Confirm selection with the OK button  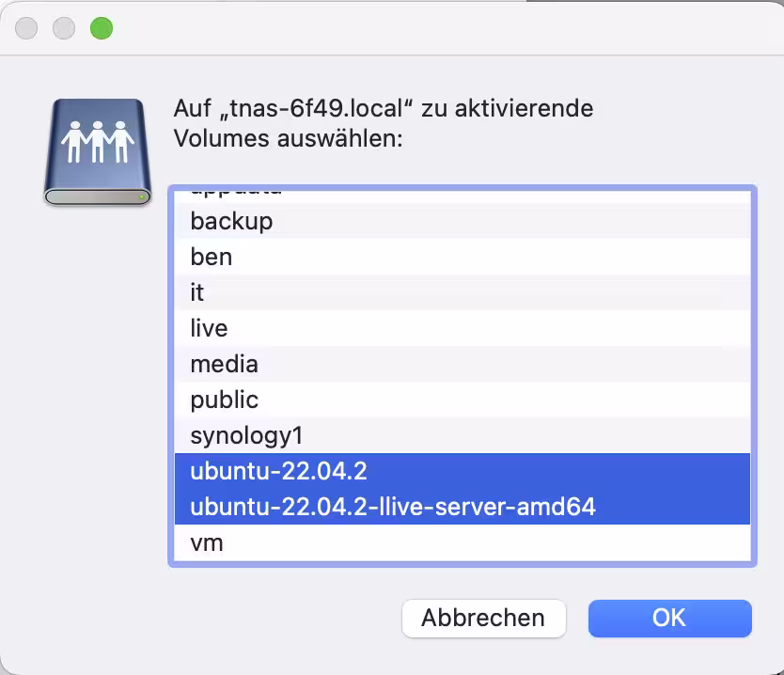click(x=670, y=619)
